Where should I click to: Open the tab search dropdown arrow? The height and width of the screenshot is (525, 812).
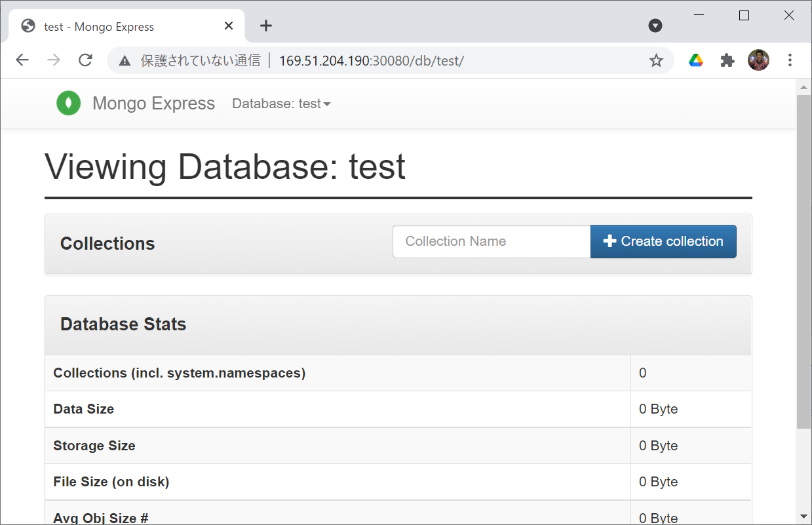[x=655, y=26]
